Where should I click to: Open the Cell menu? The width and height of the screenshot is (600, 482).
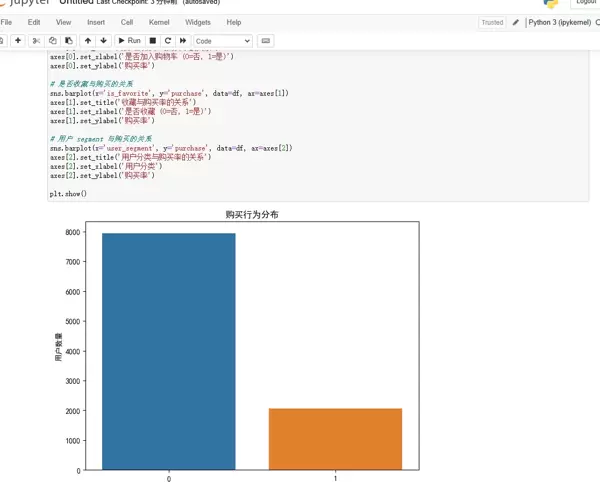pyautogui.click(x=127, y=22)
